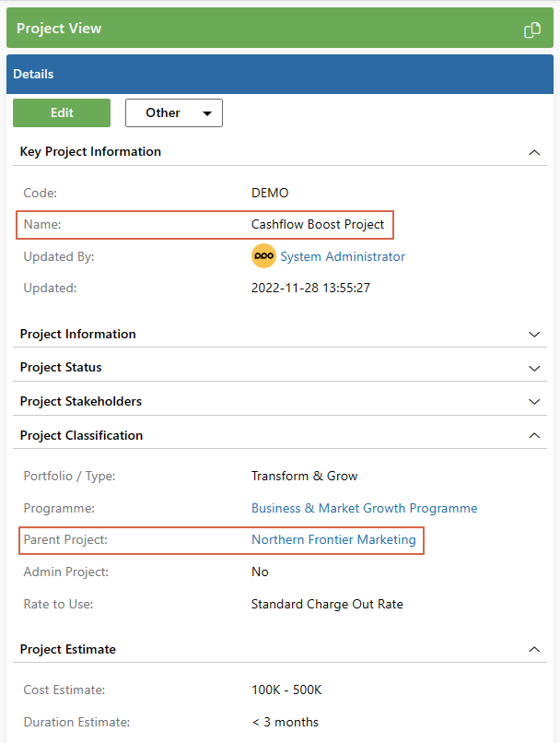
Task: Click the Name: field label
Action: click(42, 224)
